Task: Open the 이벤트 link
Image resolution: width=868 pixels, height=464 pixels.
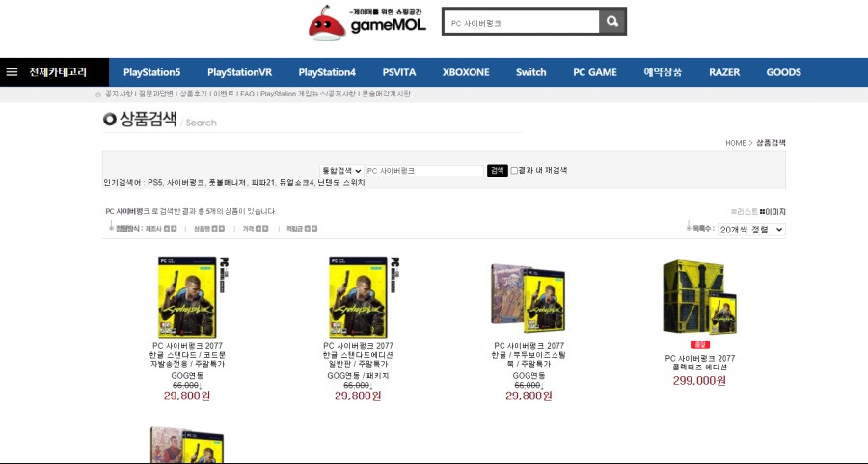Action: tap(224, 95)
